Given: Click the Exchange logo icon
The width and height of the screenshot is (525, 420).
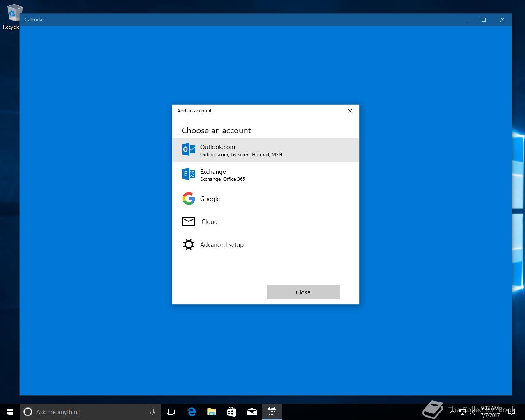Looking at the screenshot, I should (x=189, y=174).
